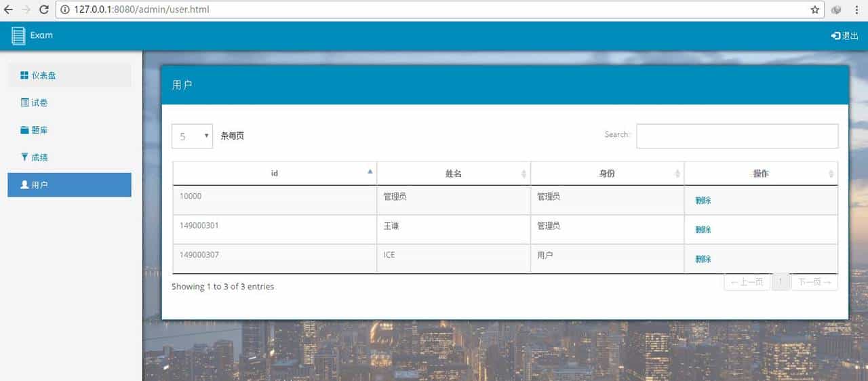Click page number 1 in pagination
Image resolution: width=868 pixels, height=381 pixels.
click(781, 282)
